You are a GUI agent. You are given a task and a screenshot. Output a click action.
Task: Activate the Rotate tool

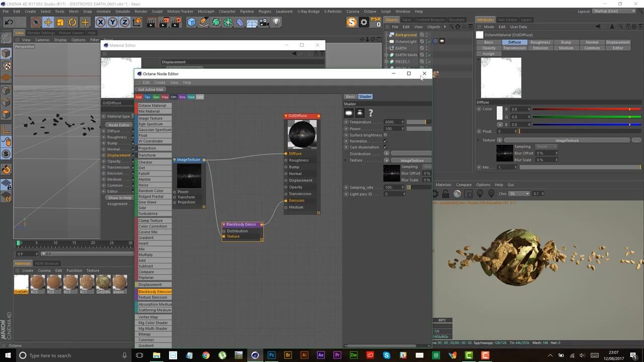[72, 22]
